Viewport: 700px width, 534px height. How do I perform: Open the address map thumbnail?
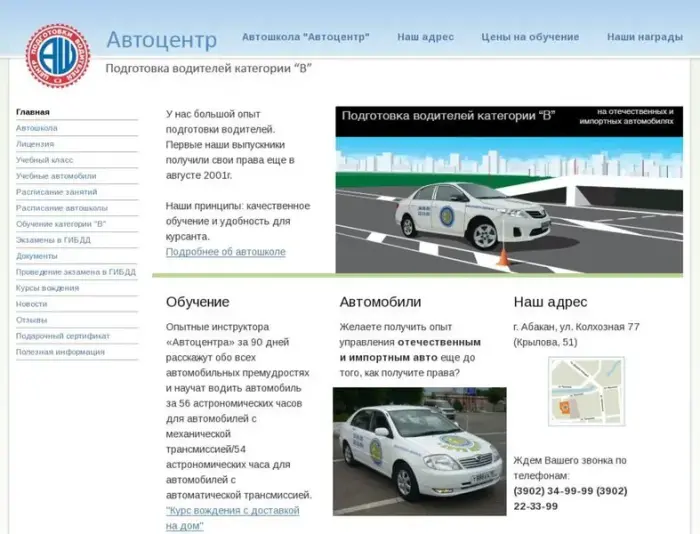coord(586,391)
